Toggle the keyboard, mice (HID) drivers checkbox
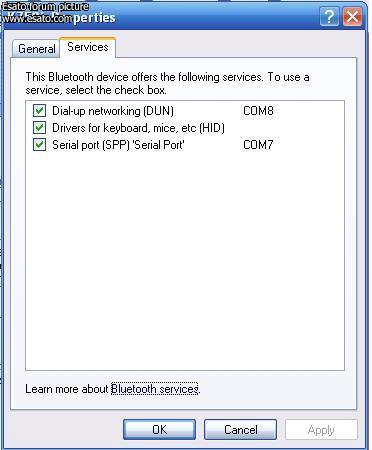This screenshot has width=372, height=450. point(39,127)
